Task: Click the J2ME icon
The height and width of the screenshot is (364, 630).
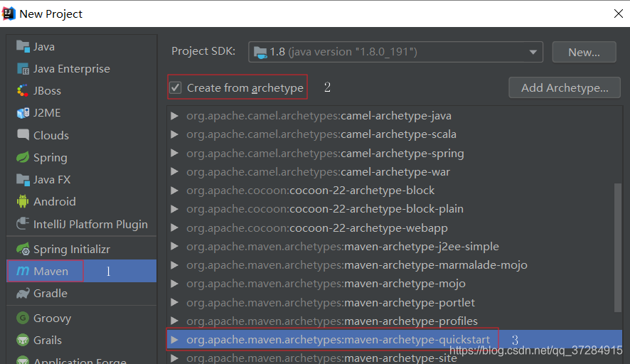Action: (x=23, y=113)
